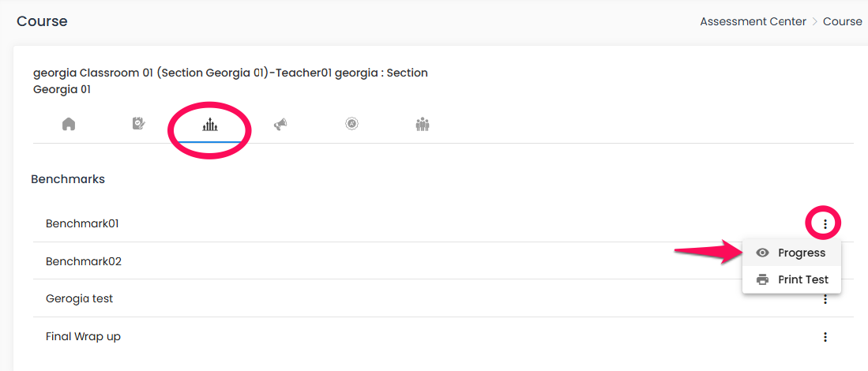This screenshot has height=371, width=868.
Task: Open the announcements megaphone icon tab
Action: point(280,125)
